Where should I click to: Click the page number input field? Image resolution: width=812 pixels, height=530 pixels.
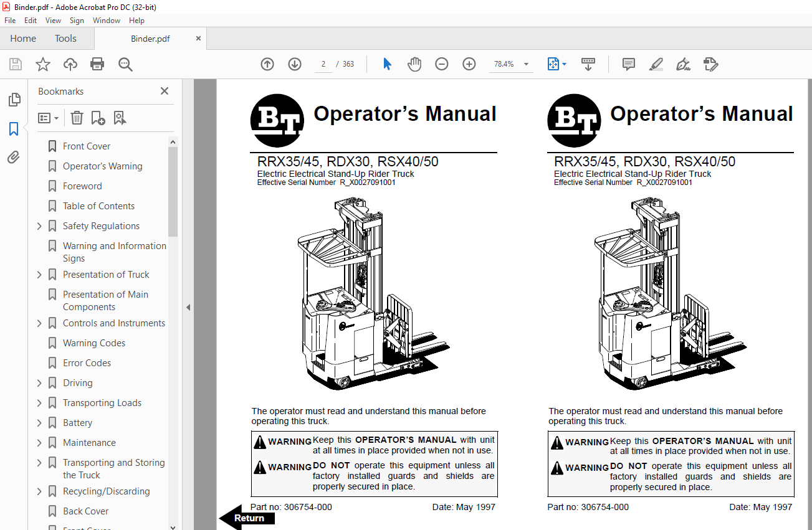(x=323, y=64)
